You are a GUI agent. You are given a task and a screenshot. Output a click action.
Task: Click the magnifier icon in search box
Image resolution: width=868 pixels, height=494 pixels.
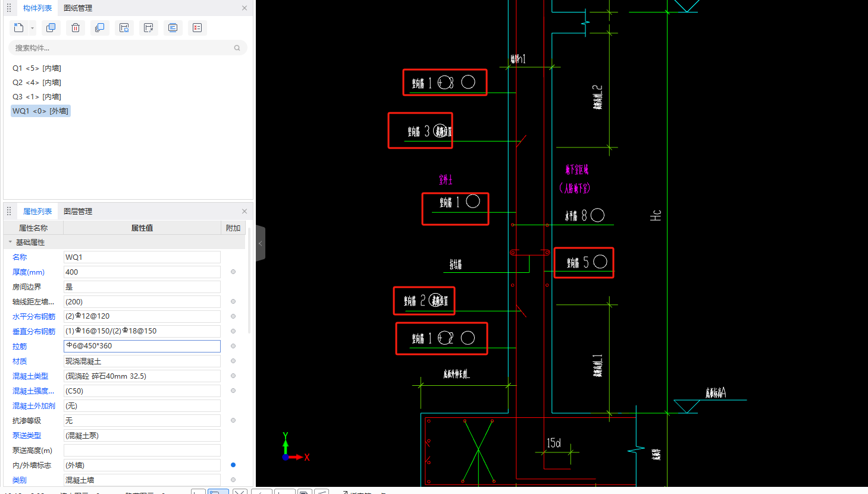tap(237, 48)
